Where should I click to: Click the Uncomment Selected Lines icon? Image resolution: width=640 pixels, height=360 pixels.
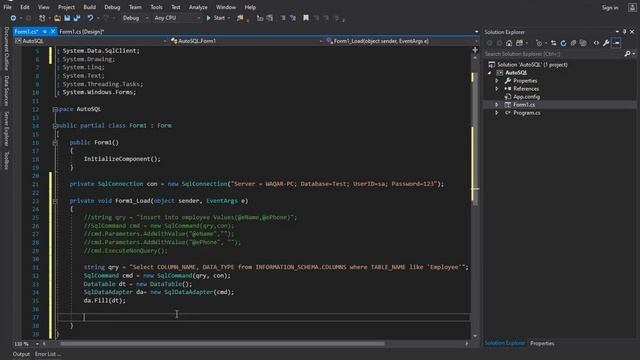[x=293, y=18]
